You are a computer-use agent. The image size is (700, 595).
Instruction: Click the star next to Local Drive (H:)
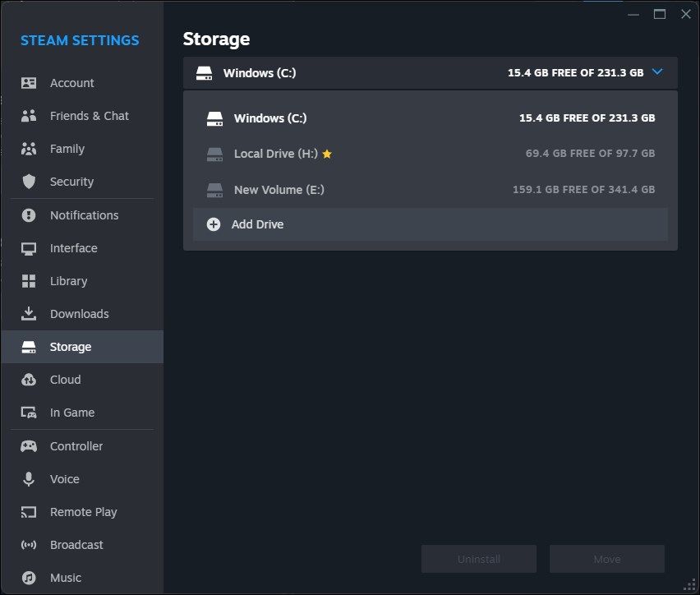pos(326,153)
